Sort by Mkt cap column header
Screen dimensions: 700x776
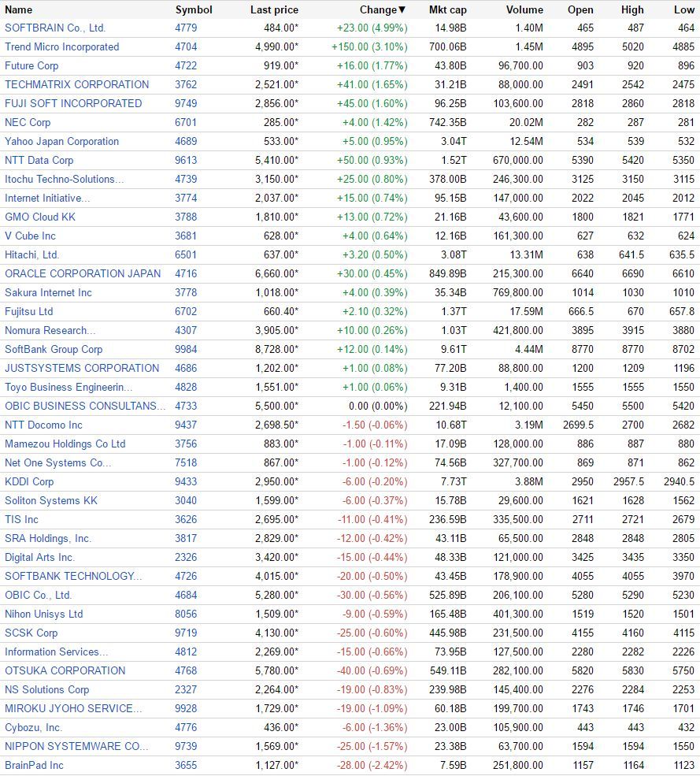(448, 10)
